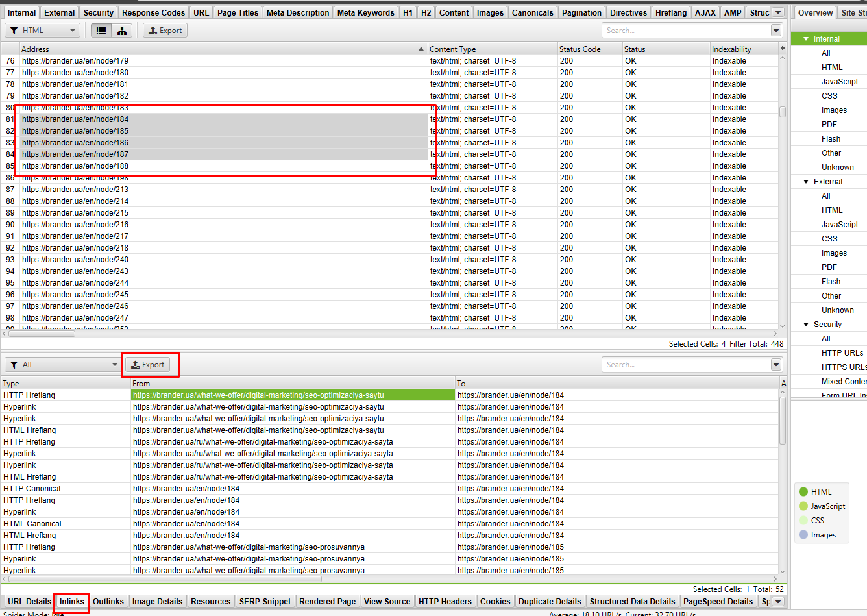Open the top tabs overflow arrow
Image resolution: width=867 pixels, height=616 pixels.
point(779,12)
